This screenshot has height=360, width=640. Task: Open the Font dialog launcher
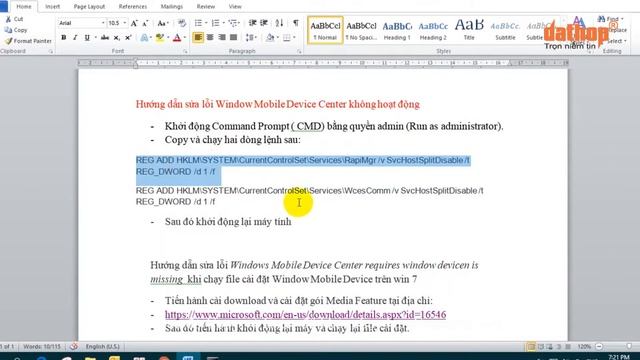click(x=185, y=51)
